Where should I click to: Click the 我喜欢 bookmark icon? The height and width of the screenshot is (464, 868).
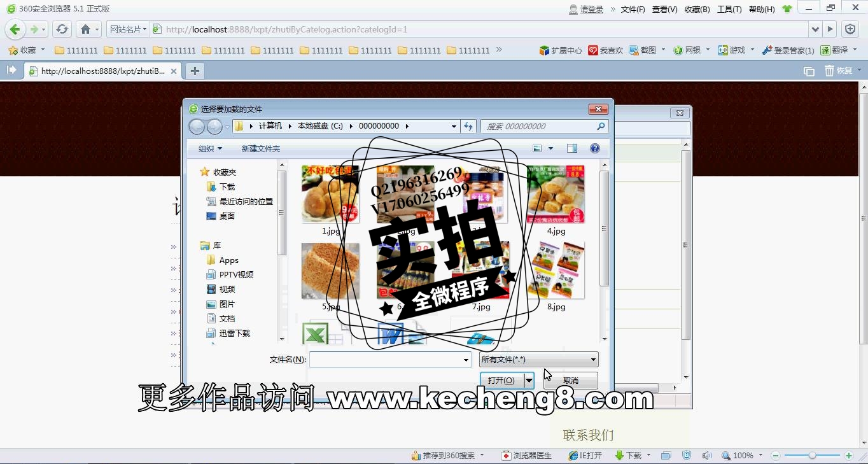coord(605,50)
